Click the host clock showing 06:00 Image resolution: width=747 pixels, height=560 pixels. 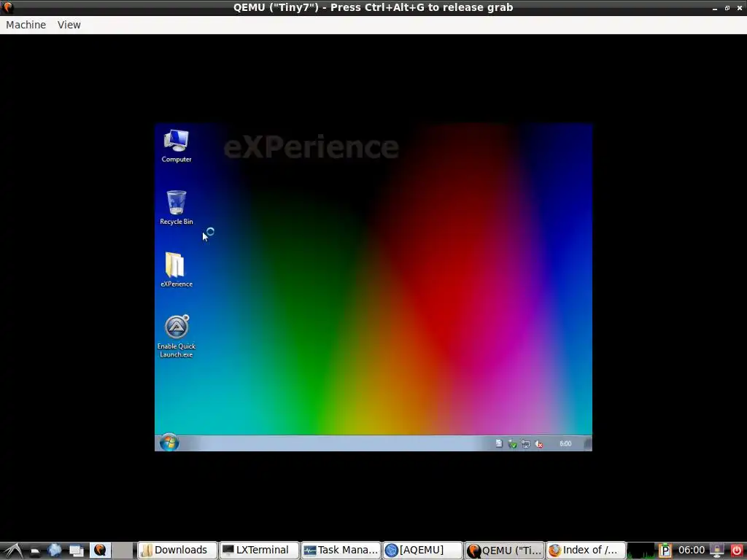click(x=692, y=550)
